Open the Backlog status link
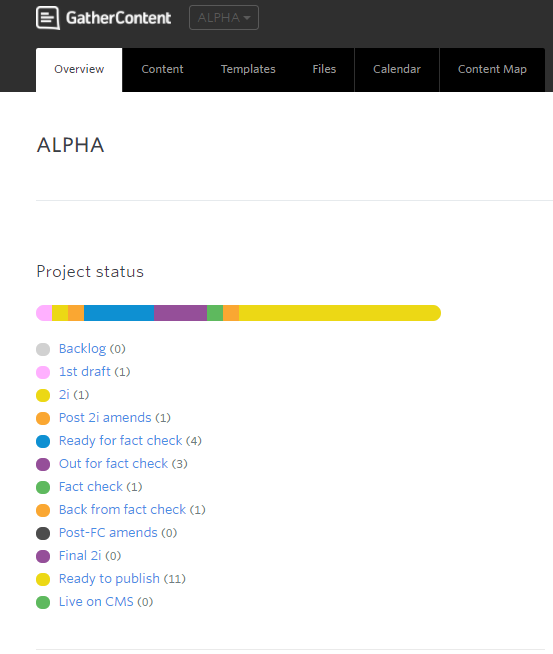553x654 pixels. 82,349
